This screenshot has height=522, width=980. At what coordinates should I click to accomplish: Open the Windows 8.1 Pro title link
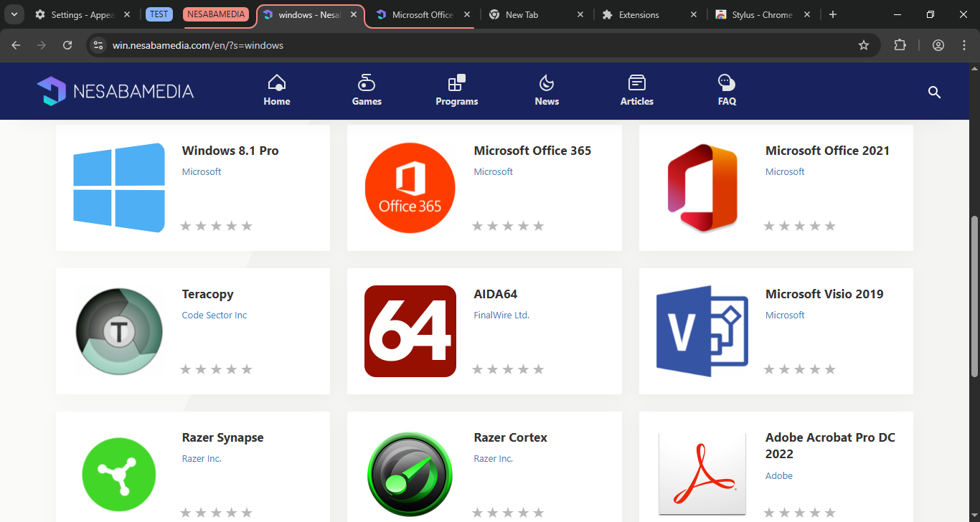pyautogui.click(x=230, y=151)
